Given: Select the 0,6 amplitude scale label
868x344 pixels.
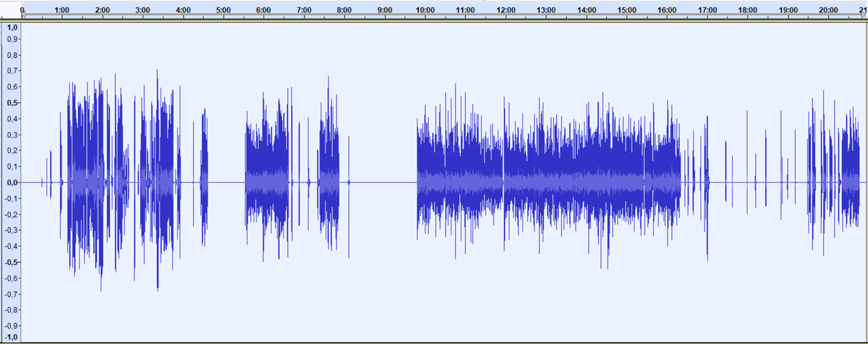Looking at the screenshot, I should tap(12, 87).
